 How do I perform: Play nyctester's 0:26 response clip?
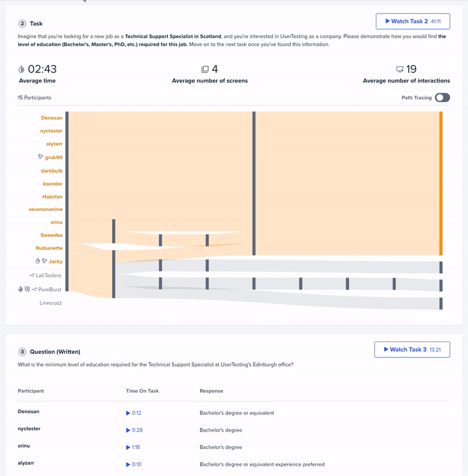point(134,430)
